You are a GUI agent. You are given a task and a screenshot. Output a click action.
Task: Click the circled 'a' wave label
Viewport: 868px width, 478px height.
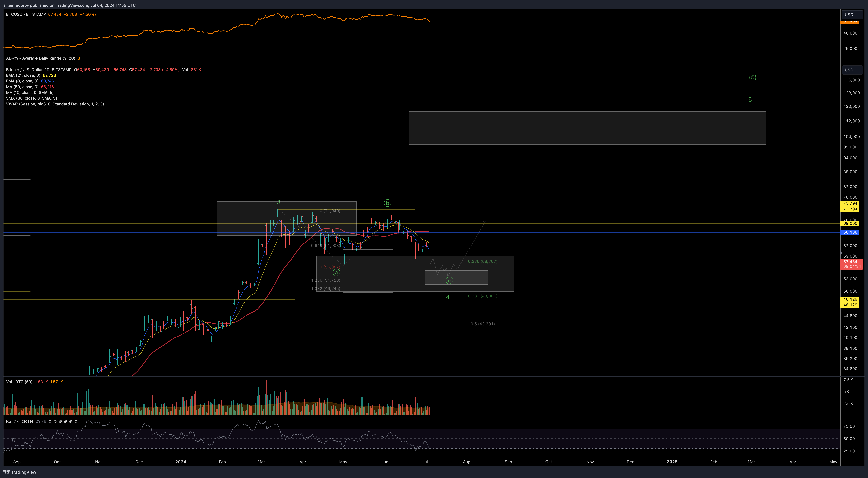pos(336,272)
